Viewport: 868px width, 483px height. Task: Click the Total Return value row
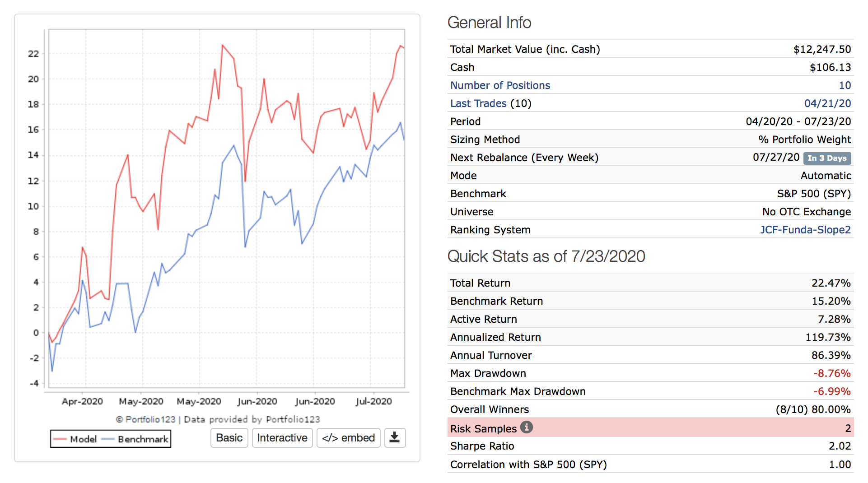pyautogui.click(x=650, y=283)
